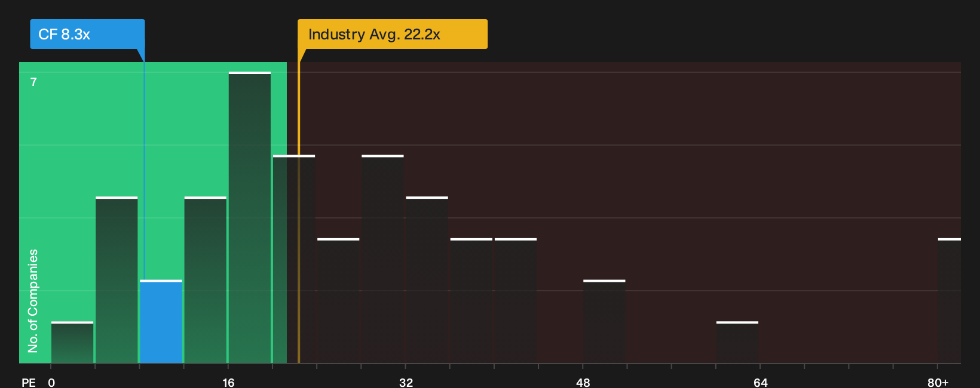Click the axis label 32
The image size is (980, 388).
[406, 382]
